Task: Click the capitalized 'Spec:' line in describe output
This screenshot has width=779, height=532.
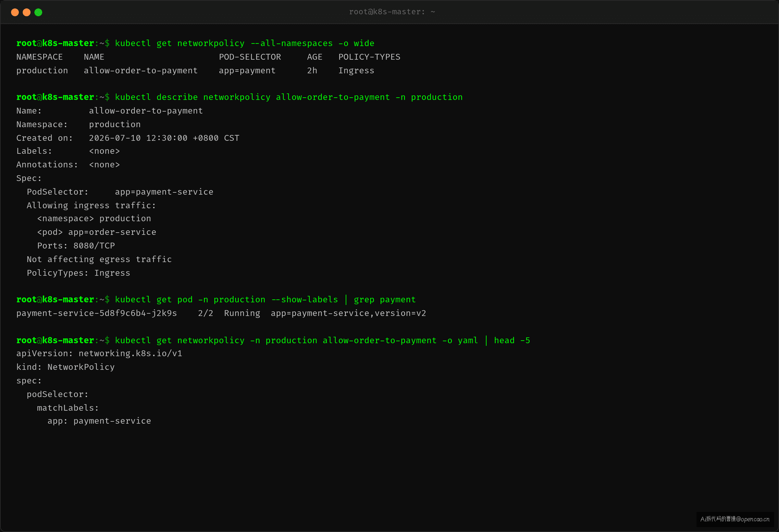Action: coord(29,178)
